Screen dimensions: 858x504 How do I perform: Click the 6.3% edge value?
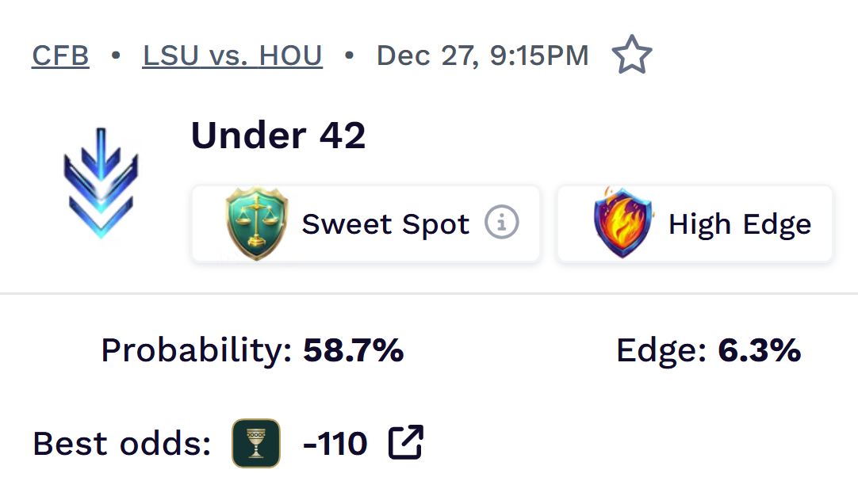coord(759,350)
